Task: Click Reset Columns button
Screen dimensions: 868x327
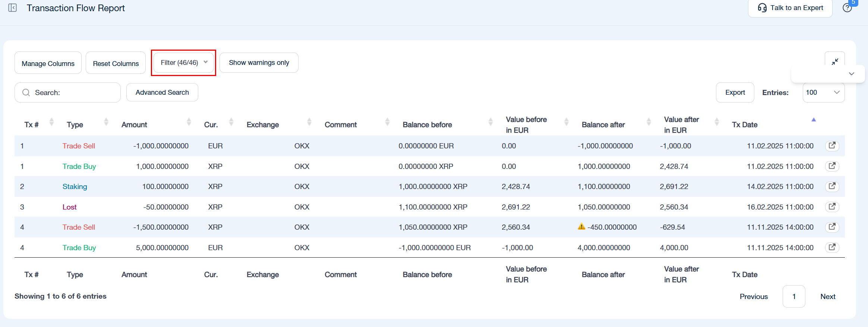Action: point(116,63)
